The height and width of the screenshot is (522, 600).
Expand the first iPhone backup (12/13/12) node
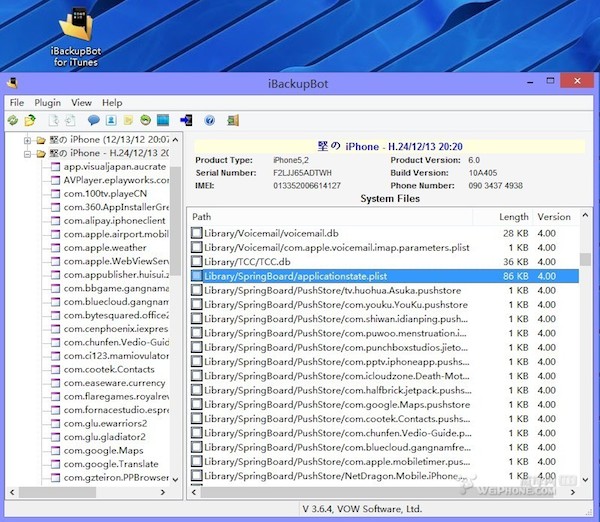point(28,140)
